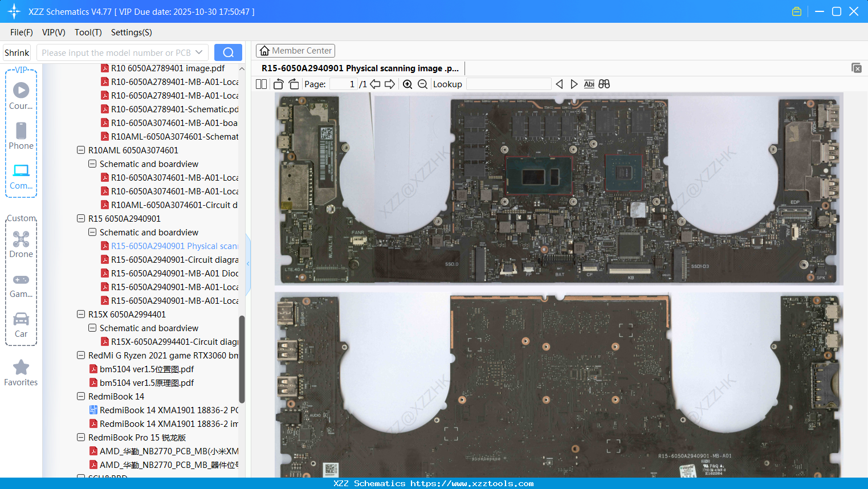Find previous lookup match triangle
This screenshot has width=868, height=489.
pos(559,84)
